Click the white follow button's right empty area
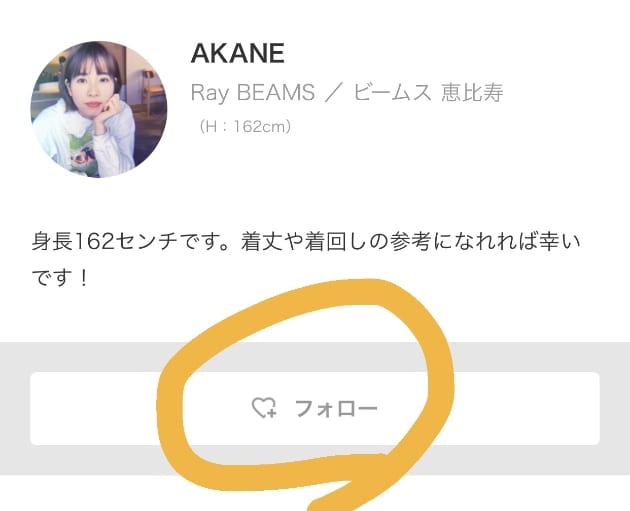630x511 pixels. [x=526, y=409]
